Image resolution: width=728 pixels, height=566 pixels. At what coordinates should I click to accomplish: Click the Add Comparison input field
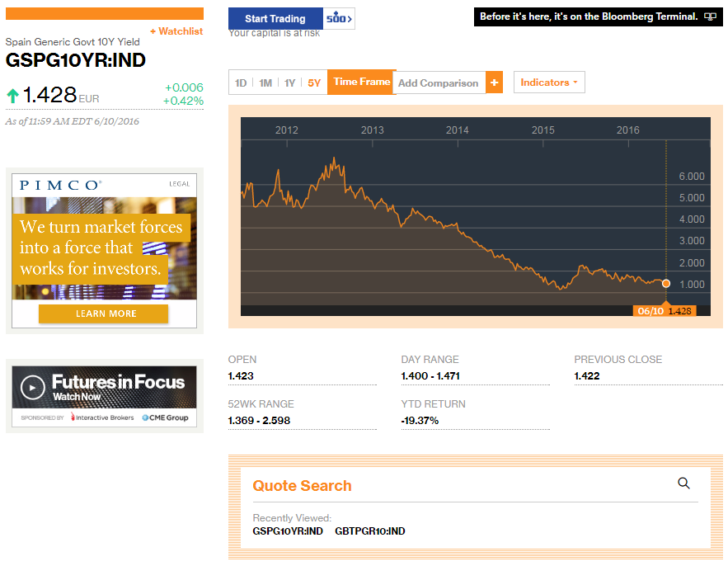(x=439, y=83)
